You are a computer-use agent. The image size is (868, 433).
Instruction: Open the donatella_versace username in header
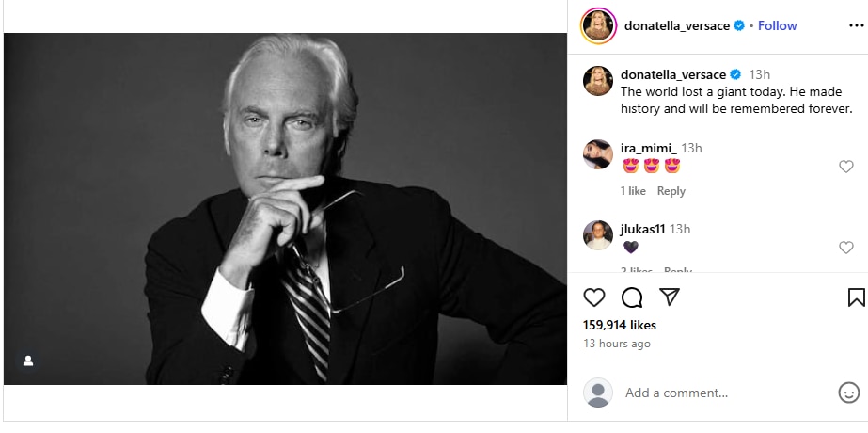[676, 25]
